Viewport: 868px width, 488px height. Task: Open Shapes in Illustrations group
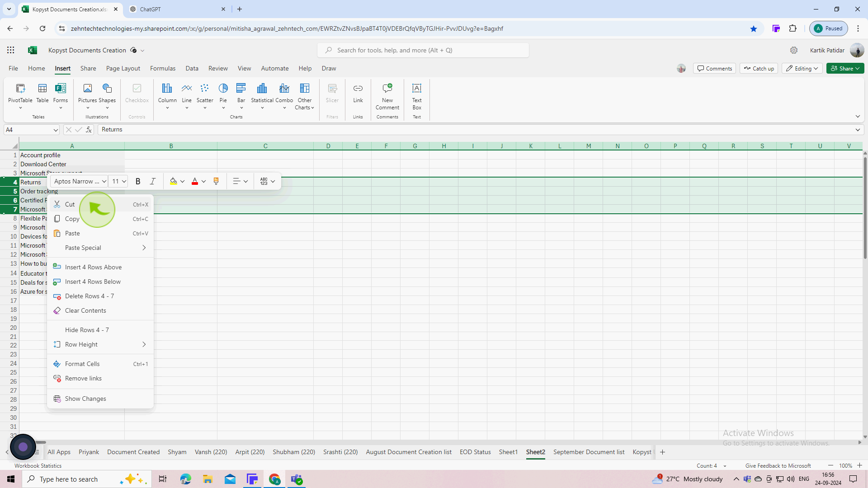pos(107,95)
